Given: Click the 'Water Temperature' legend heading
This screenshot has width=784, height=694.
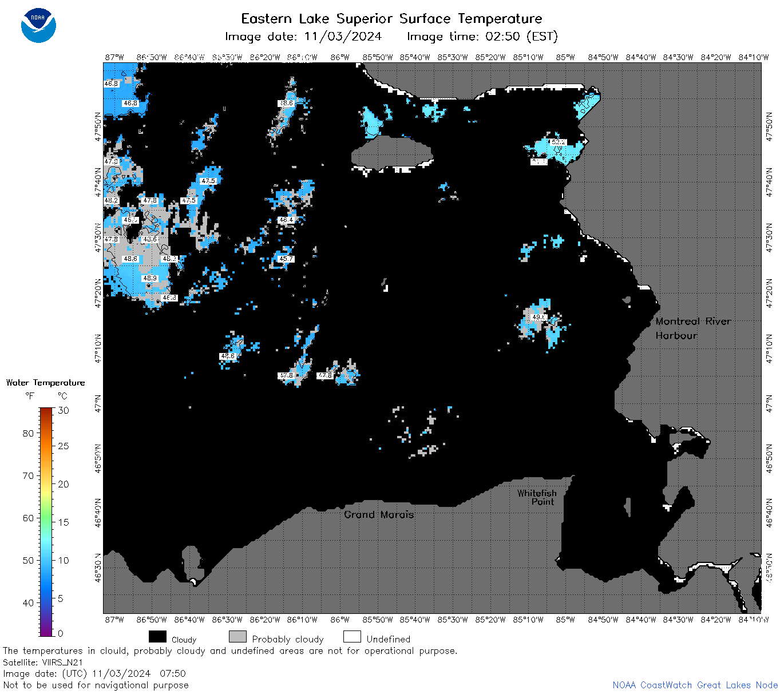Looking at the screenshot, I should (x=46, y=383).
